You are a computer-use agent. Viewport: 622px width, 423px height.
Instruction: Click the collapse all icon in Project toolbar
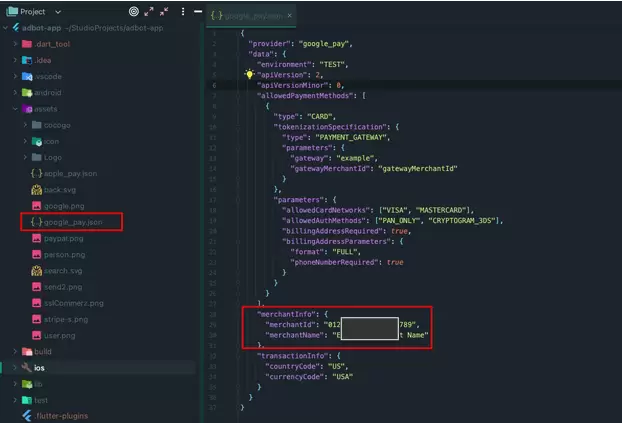coord(164,12)
